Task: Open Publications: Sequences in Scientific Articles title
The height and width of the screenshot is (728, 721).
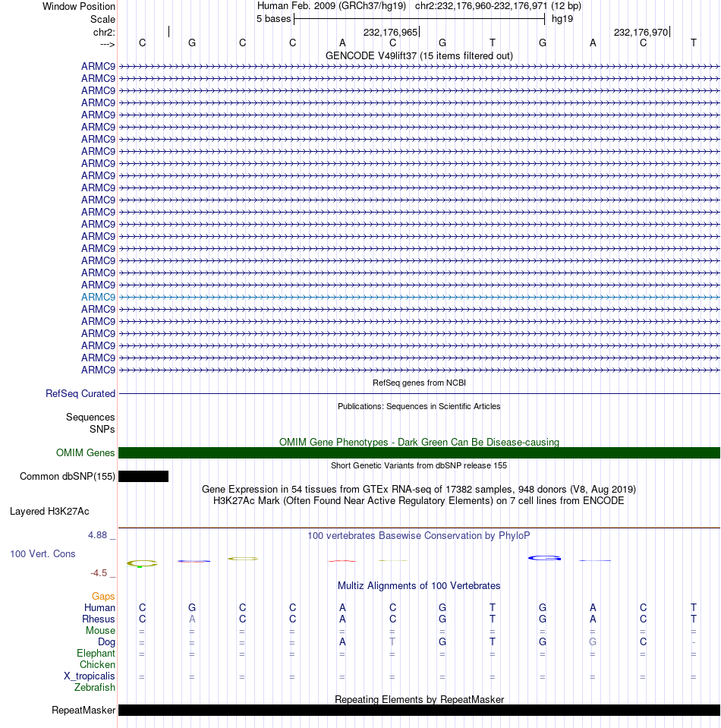Action: click(419, 406)
